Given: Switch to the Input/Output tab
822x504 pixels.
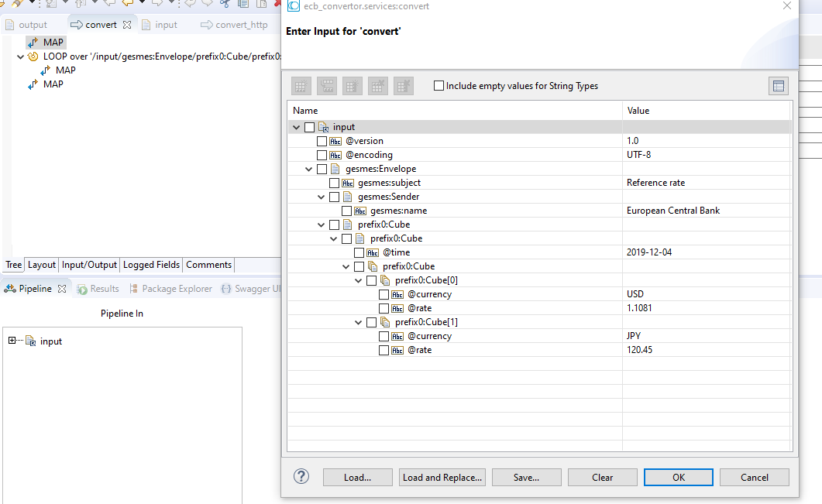Looking at the screenshot, I should click(x=89, y=265).
